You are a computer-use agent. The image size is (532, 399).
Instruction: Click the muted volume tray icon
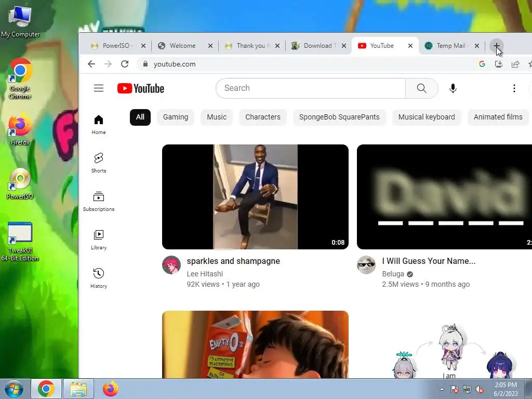point(480,389)
